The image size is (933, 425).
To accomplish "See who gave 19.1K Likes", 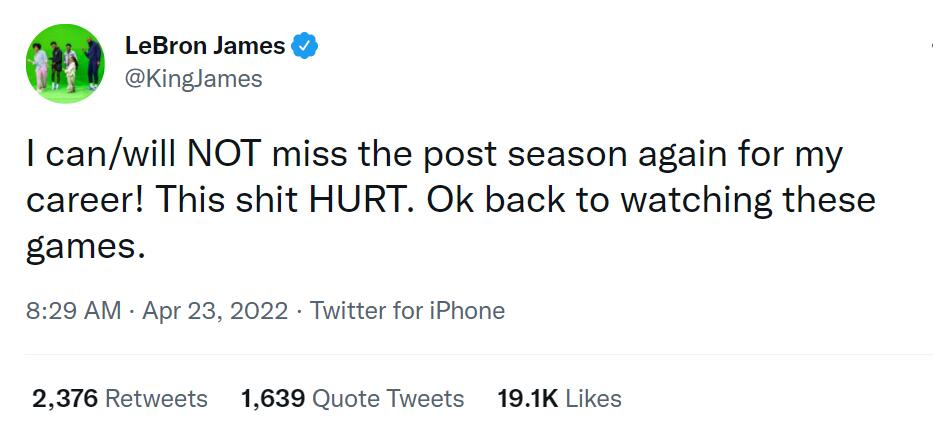I will [559, 399].
